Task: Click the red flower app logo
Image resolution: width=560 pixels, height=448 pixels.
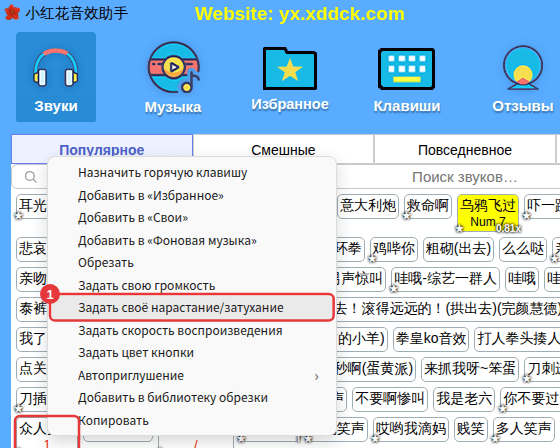Action: pyautogui.click(x=12, y=12)
